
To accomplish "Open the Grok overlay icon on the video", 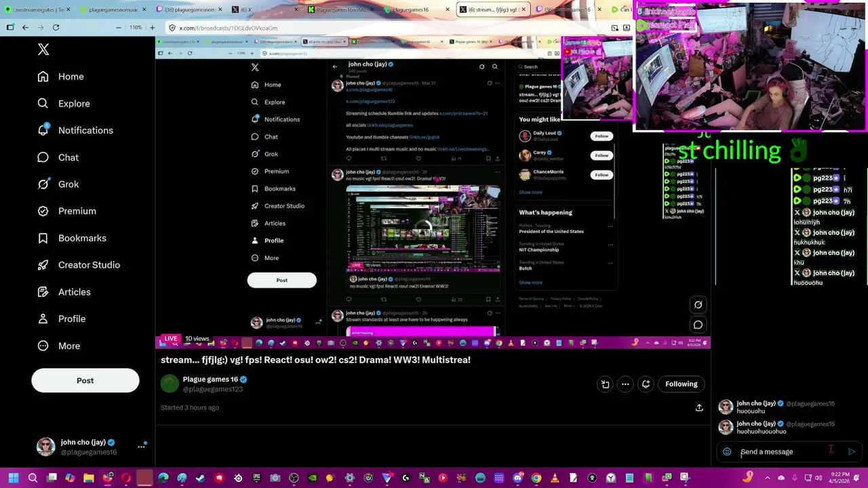I will point(698,304).
